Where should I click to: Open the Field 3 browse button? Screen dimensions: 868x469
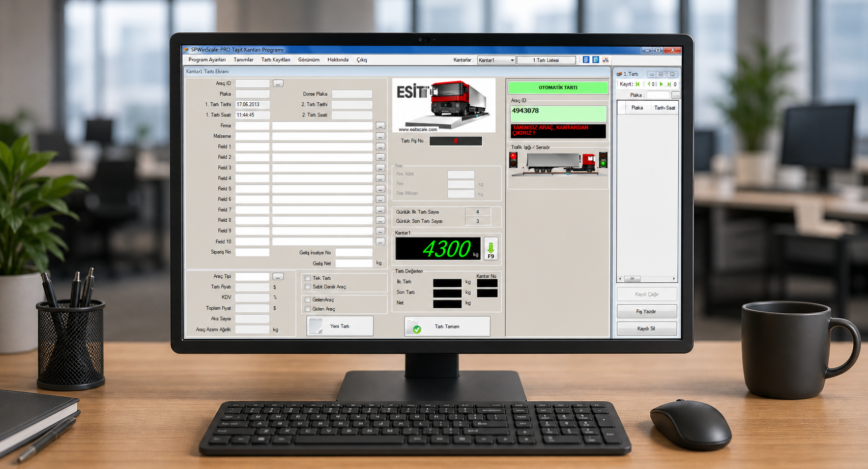coord(380,168)
